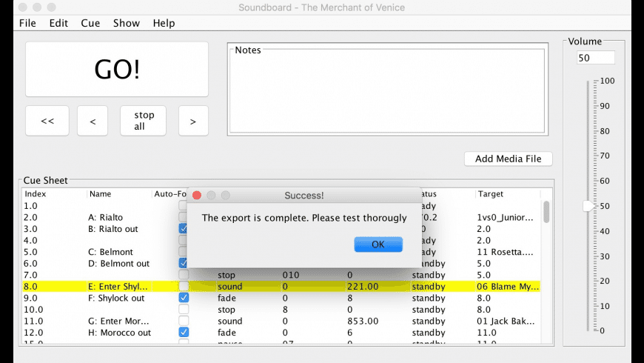Image resolution: width=644 pixels, height=363 pixels.
Task: Select cue name G: Enter Mor...
Action: tap(118, 321)
